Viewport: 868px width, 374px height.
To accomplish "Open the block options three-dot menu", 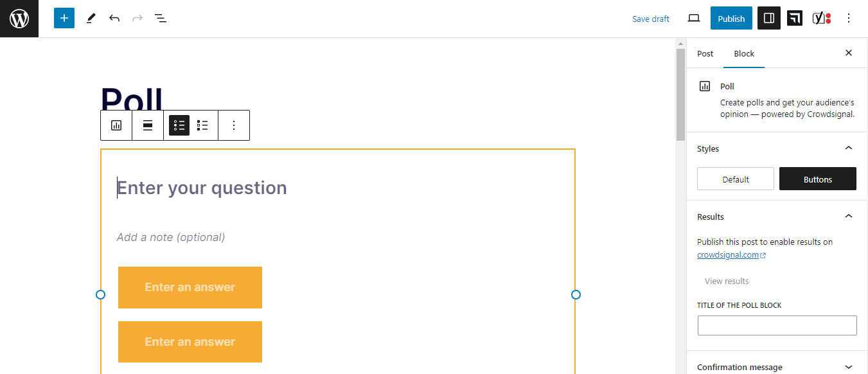I will click(x=233, y=125).
